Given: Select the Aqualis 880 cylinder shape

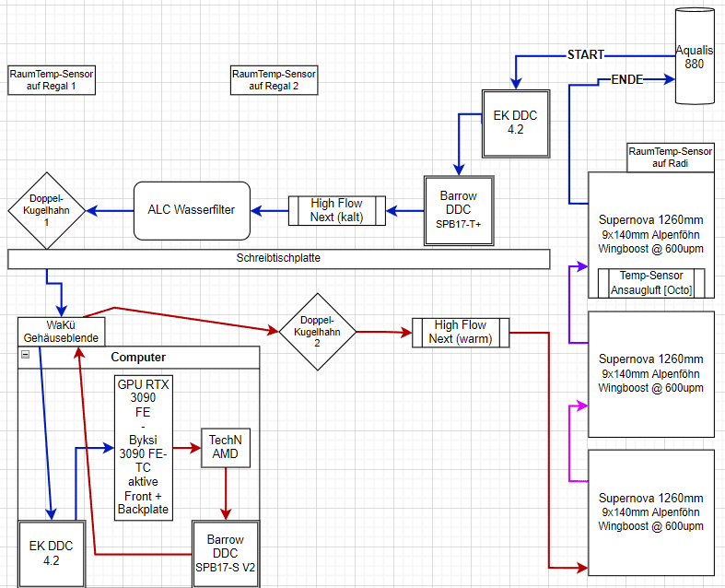Looking at the screenshot, I should coord(695,56).
